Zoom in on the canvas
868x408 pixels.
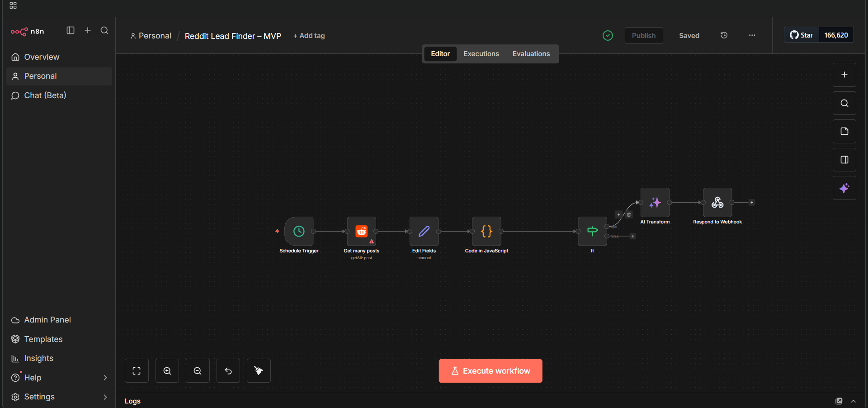(x=167, y=371)
